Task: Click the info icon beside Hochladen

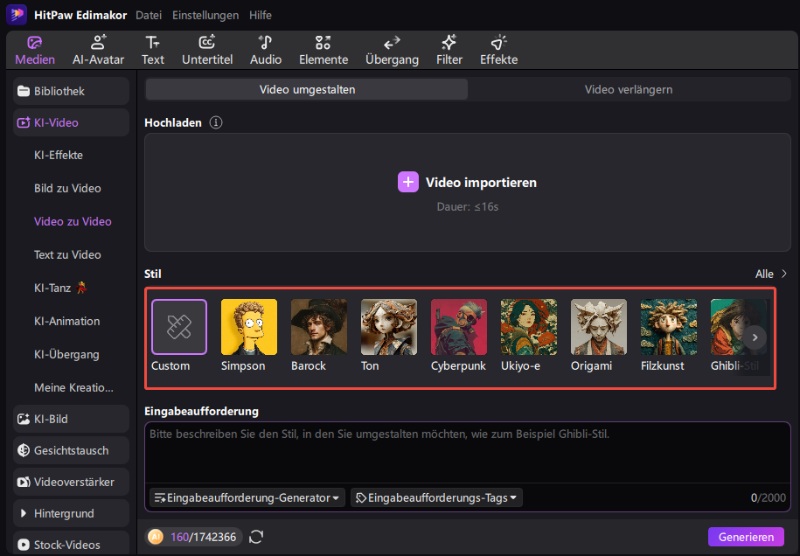Action: pos(215,123)
